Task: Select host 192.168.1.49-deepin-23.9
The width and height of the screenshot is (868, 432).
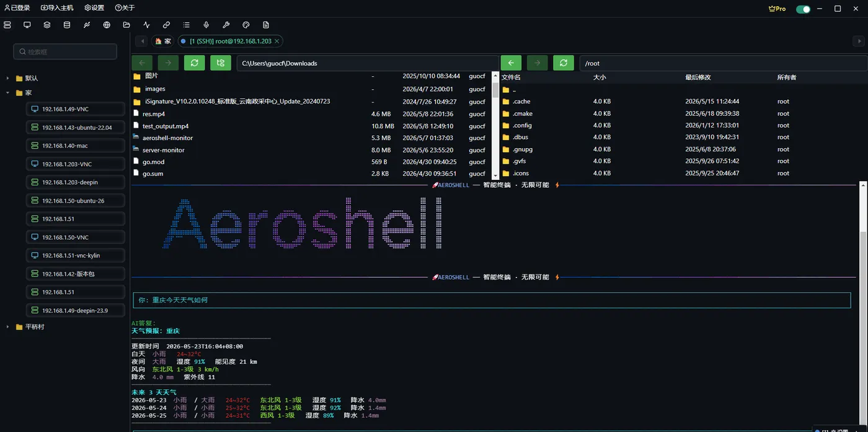Action: [x=75, y=311]
